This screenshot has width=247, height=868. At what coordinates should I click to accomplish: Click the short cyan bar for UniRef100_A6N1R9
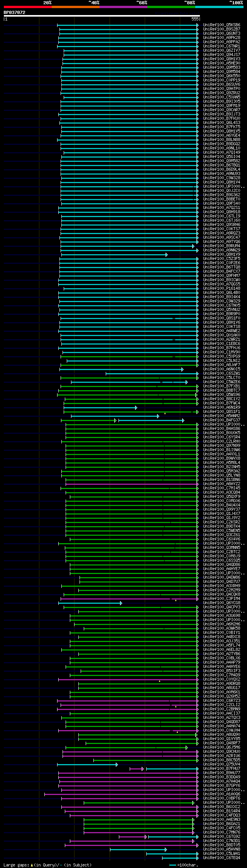click(x=100, y=408)
